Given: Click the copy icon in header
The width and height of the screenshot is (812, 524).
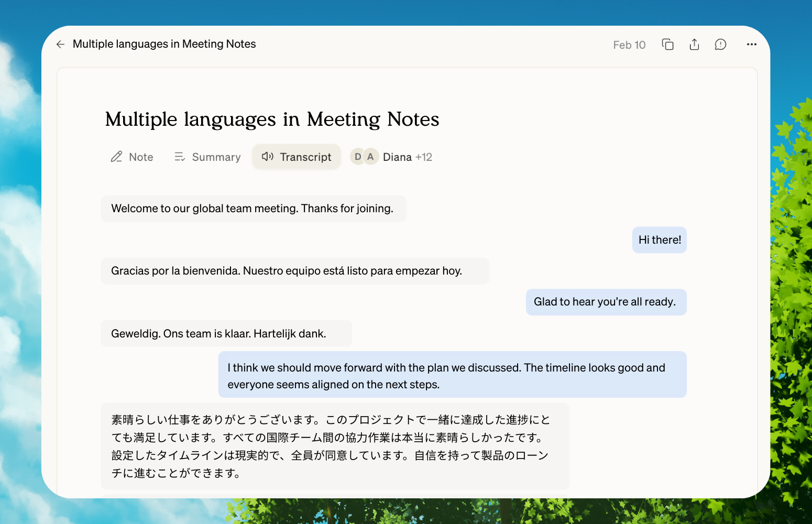Looking at the screenshot, I should 668,45.
